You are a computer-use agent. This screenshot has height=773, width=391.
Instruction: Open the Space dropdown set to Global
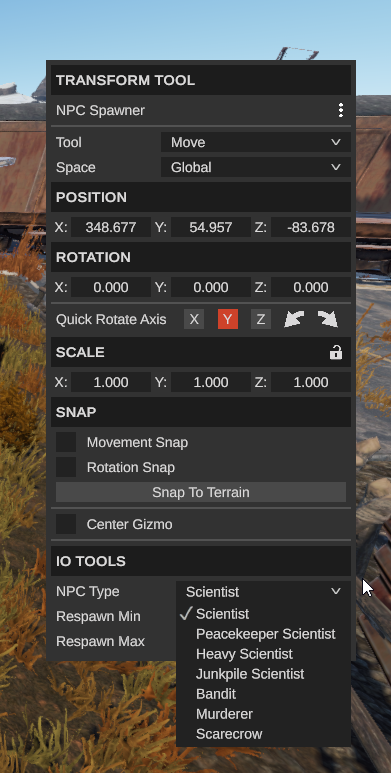click(x=256, y=168)
